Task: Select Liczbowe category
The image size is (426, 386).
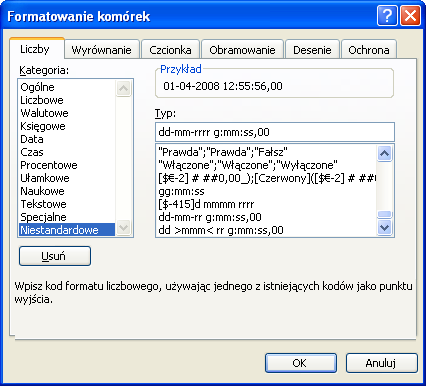Action: pyautogui.click(x=67, y=100)
